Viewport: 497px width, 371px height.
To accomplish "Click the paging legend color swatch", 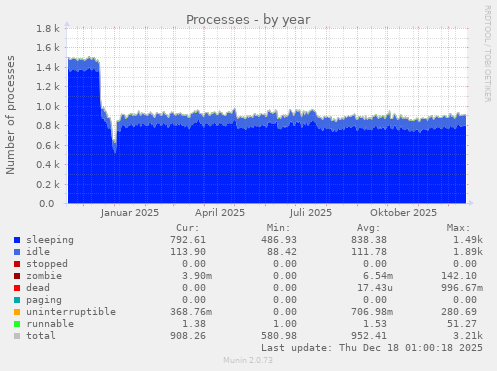I will tap(17, 300).
